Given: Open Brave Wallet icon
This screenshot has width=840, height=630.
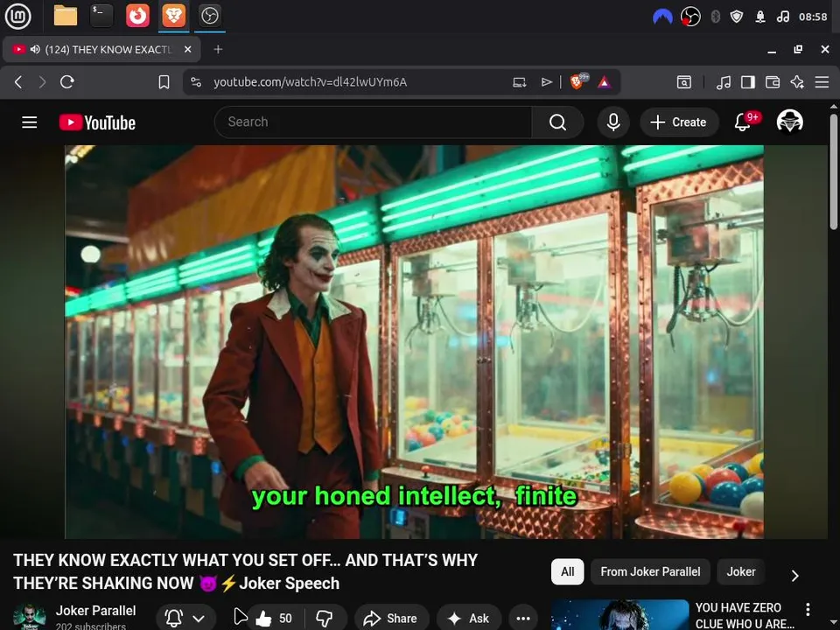Looking at the screenshot, I should [773, 82].
